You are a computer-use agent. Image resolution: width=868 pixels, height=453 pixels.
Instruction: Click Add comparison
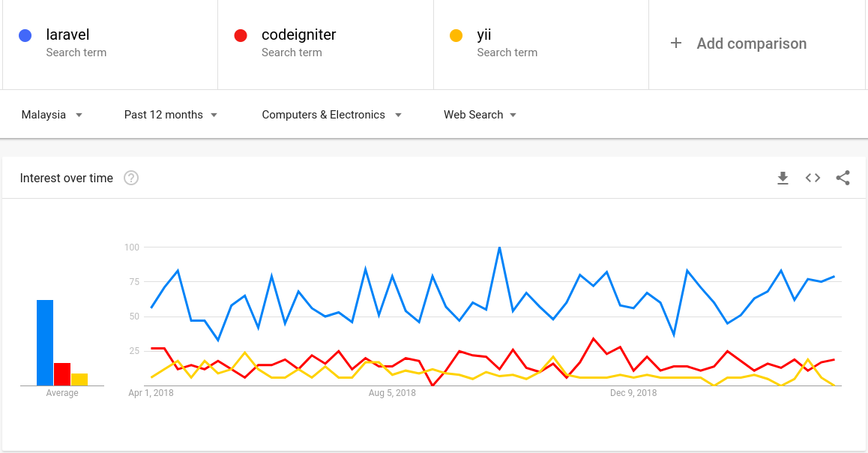tap(751, 43)
